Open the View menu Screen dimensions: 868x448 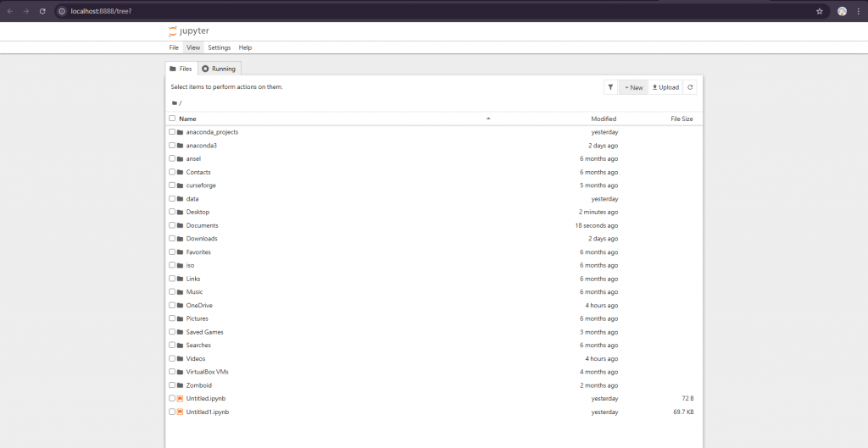click(193, 47)
